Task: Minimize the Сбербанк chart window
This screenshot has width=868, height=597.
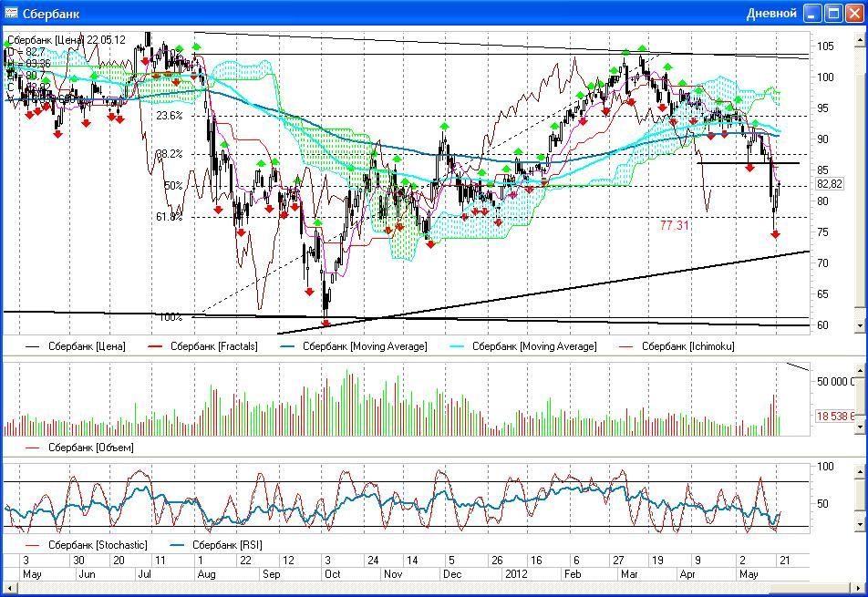Action: pyautogui.click(x=812, y=14)
